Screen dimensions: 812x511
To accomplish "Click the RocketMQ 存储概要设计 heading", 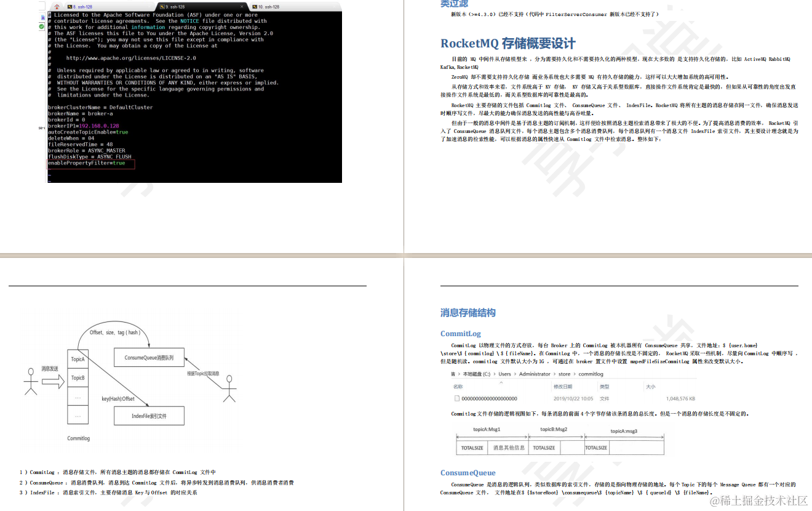I will 508,44.
